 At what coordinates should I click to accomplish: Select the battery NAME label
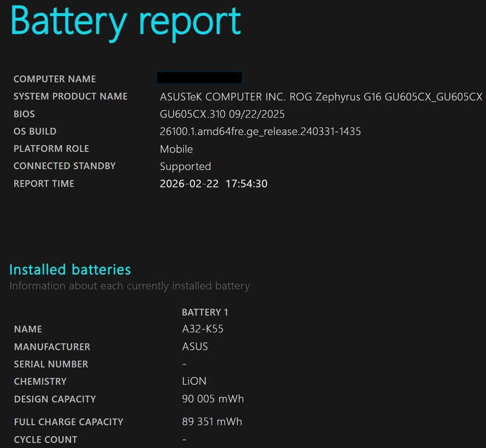(28, 329)
